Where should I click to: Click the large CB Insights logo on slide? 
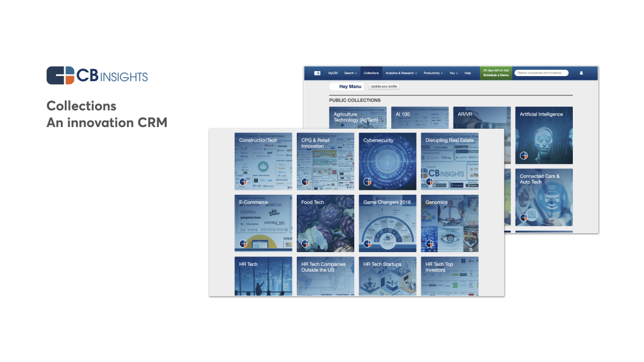(x=97, y=75)
